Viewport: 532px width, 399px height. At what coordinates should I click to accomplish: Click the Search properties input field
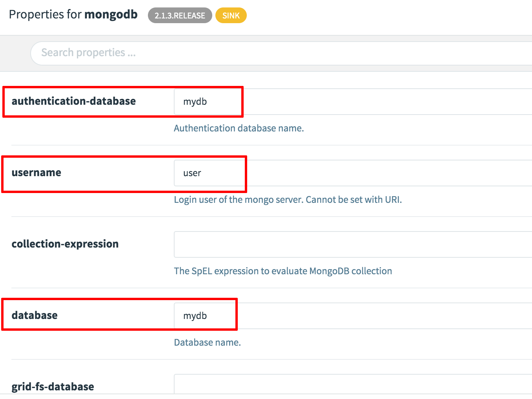pos(275,53)
